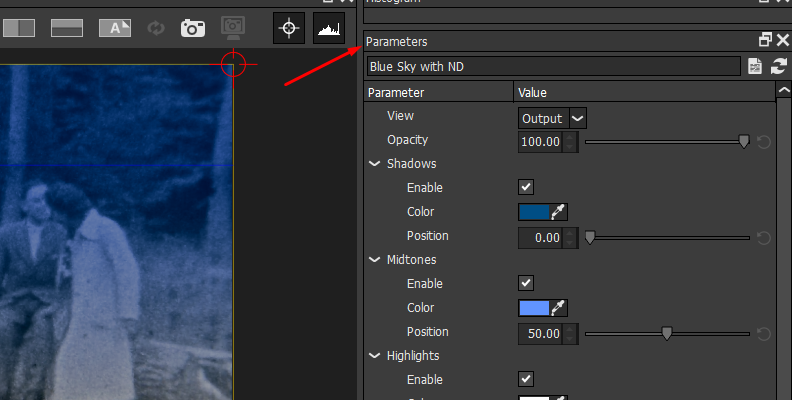Collapse the Shadows parameter group

click(x=375, y=164)
